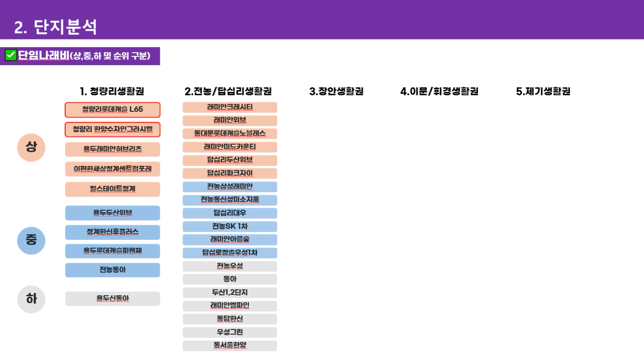Select the 용두롯데캐슬피렌체 box
The height and width of the screenshot is (360, 644).
[x=113, y=251]
